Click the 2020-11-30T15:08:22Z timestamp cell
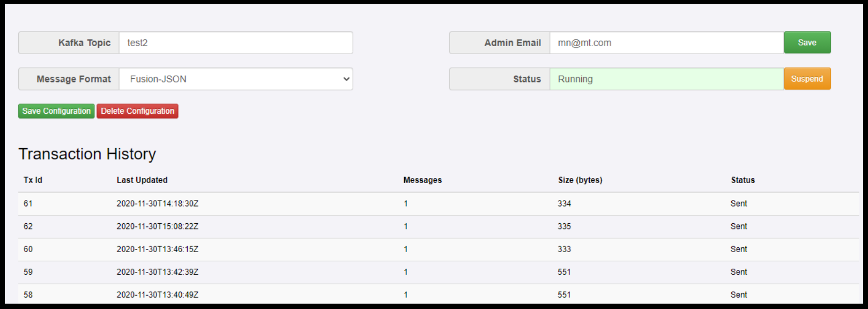This screenshot has width=868, height=309. [158, 226]
